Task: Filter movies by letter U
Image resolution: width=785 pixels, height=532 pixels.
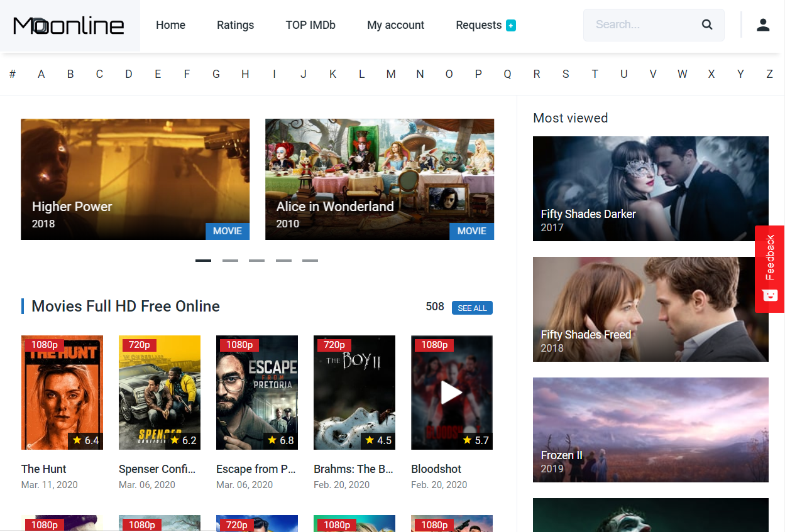Action: (623, 74)
